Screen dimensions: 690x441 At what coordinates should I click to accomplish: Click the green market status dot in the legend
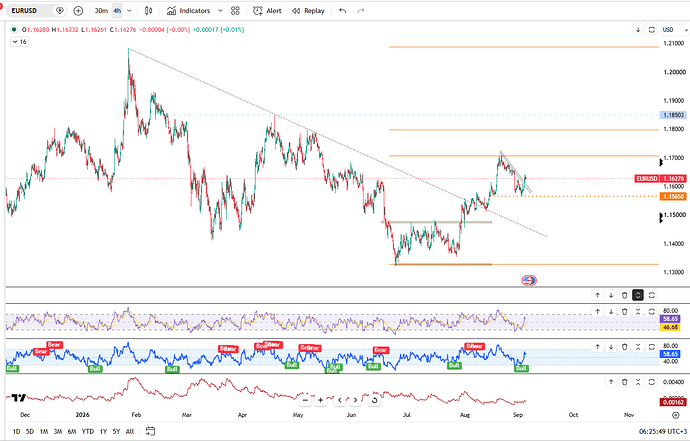coord(14,29)
